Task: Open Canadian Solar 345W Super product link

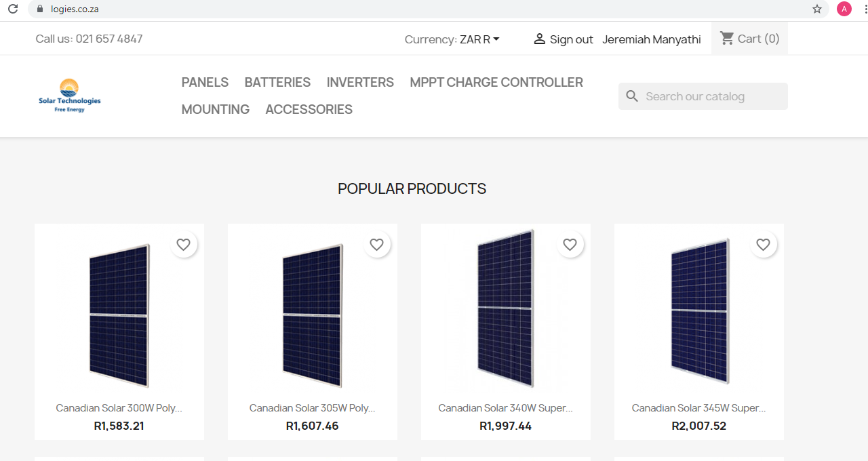Action: click(698, 408)
